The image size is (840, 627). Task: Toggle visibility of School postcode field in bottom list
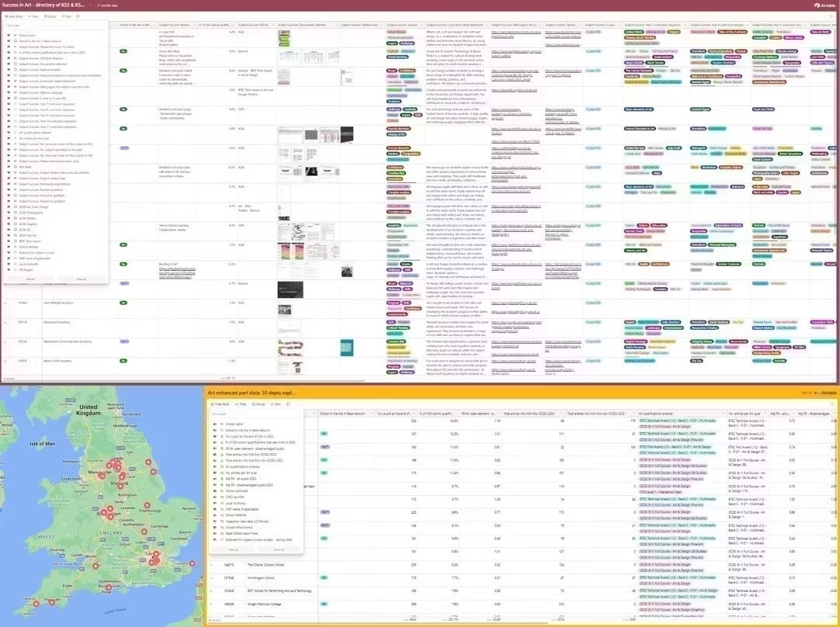pos(215,490)
